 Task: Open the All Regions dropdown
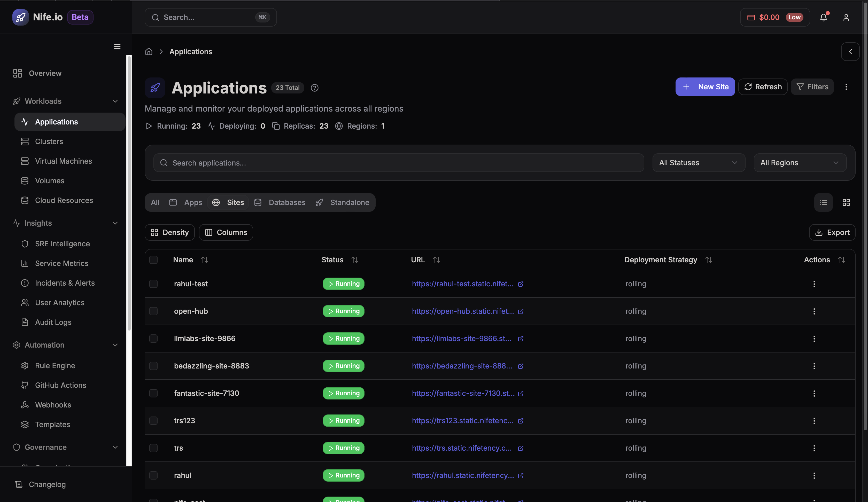pos(800,163)
